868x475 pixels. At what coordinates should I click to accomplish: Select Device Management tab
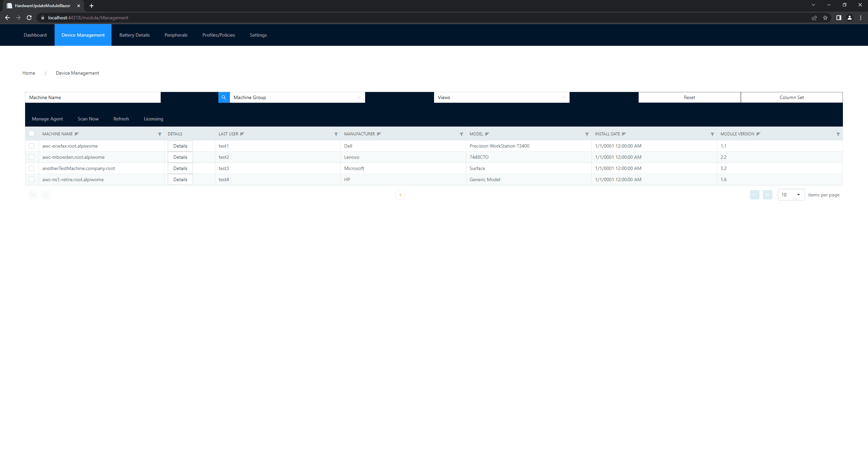pos(83,35)
